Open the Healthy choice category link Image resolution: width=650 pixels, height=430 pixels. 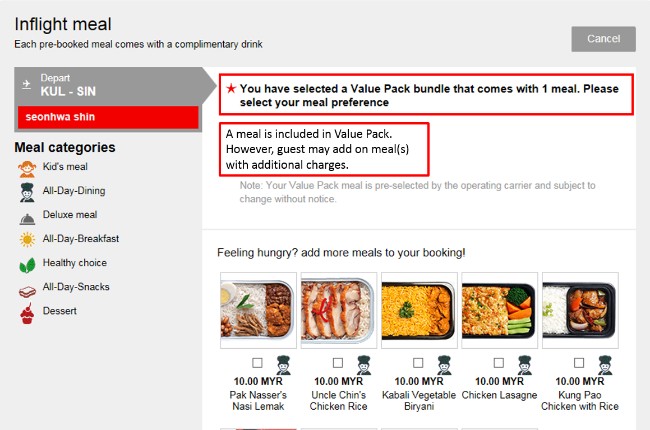click(x=75, y=263)
